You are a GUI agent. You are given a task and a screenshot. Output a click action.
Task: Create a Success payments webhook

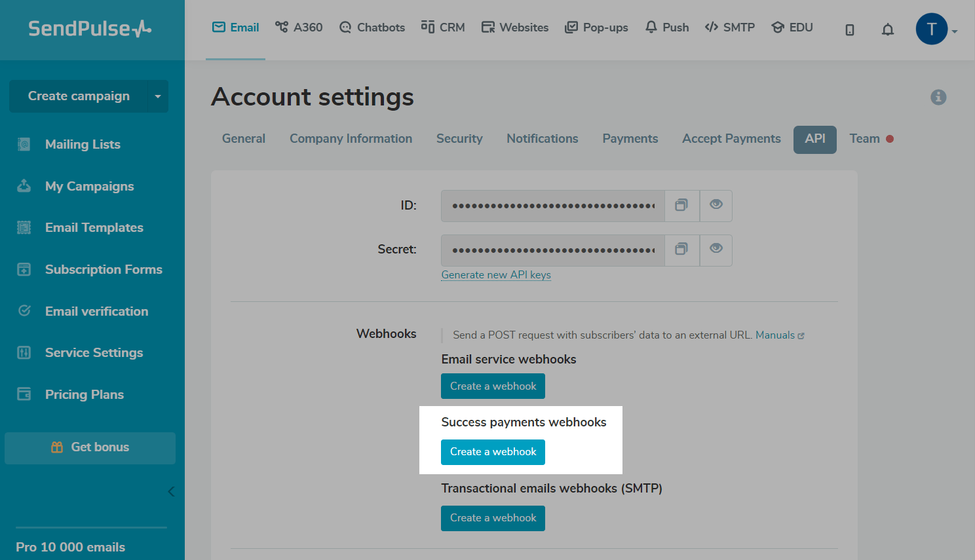[493, 452]
